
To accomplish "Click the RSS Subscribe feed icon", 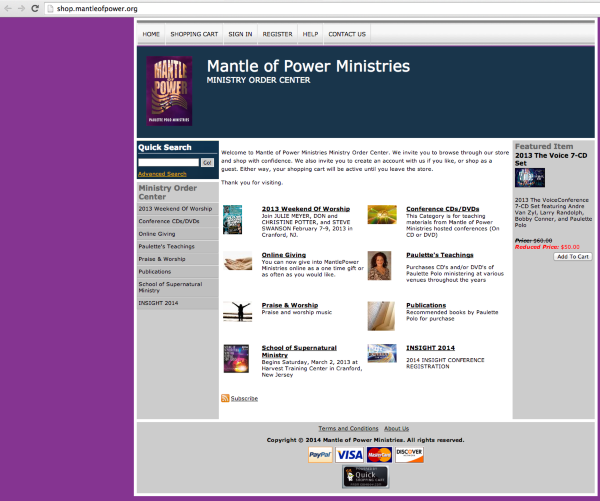I will click(x=225, y=398).
